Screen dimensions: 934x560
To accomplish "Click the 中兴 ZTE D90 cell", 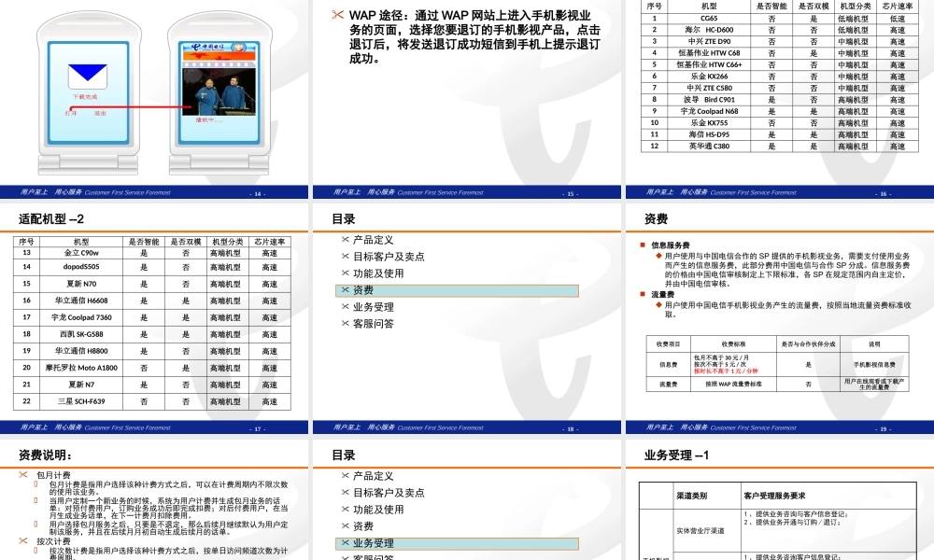I will pyautogui.click(x=709, y=42).
